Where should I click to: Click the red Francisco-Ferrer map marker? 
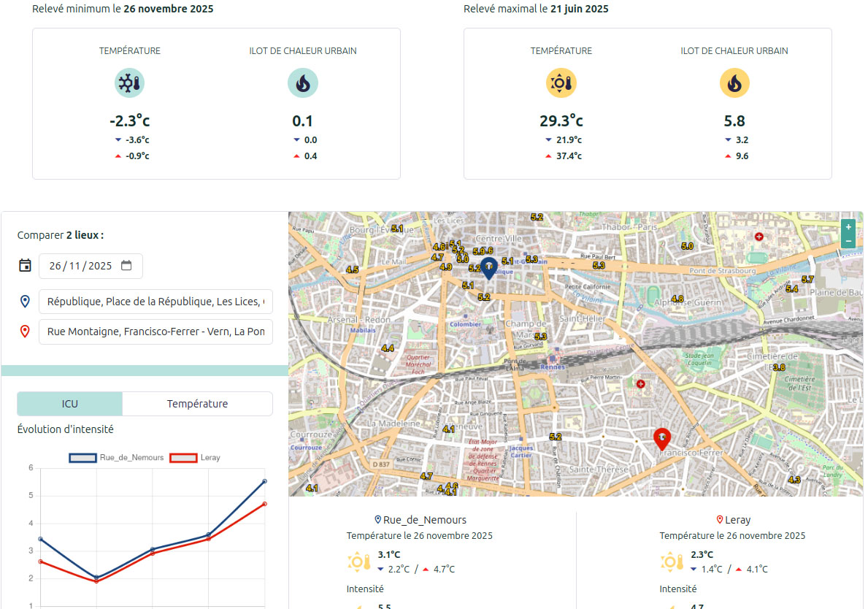point(661,438)
